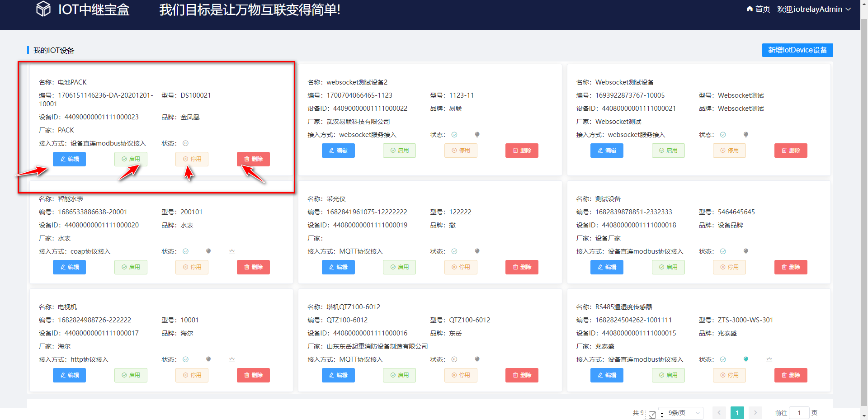The height and width of the screenshot is (420, 868).
Task: Click the alarm status icon on 电视机 card
Action: 232,359
